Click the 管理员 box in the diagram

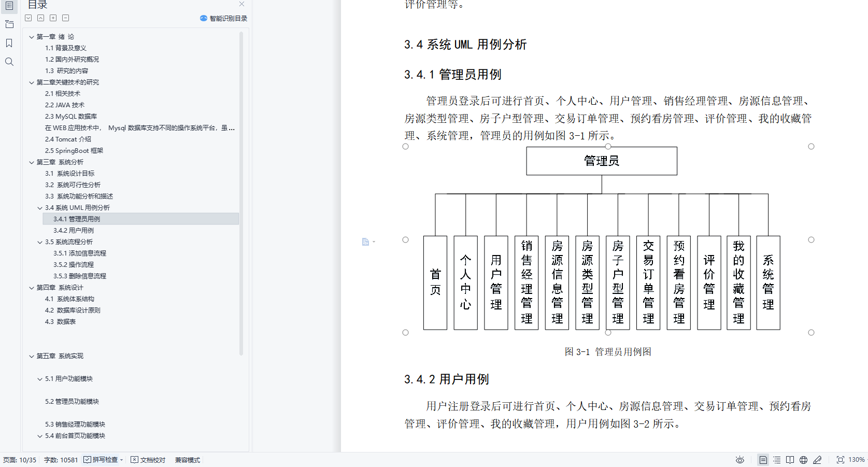click(x=602, y=161)
